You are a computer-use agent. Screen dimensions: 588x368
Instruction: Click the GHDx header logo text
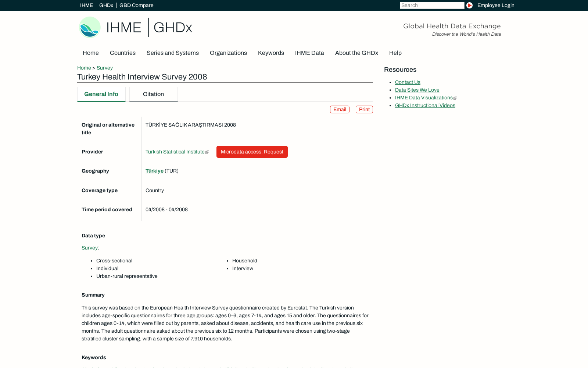pyautogui.click(x=173, y=28)
